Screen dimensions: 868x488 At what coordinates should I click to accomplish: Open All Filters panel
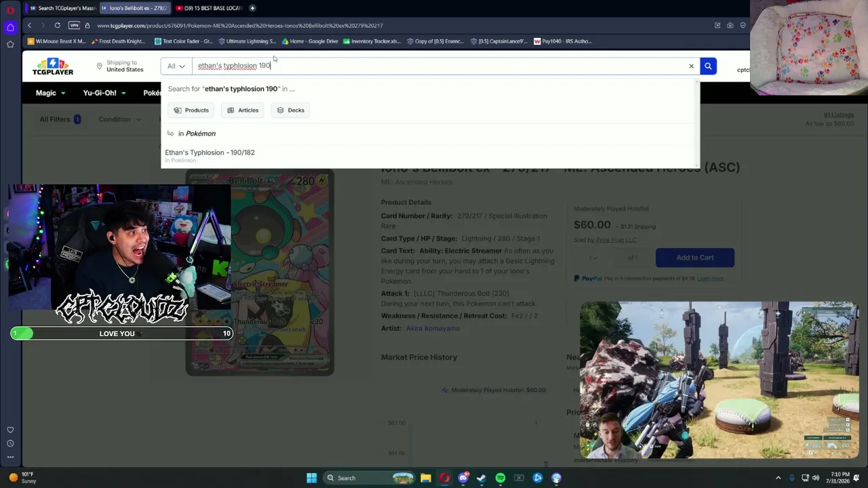tap(60, 119)
